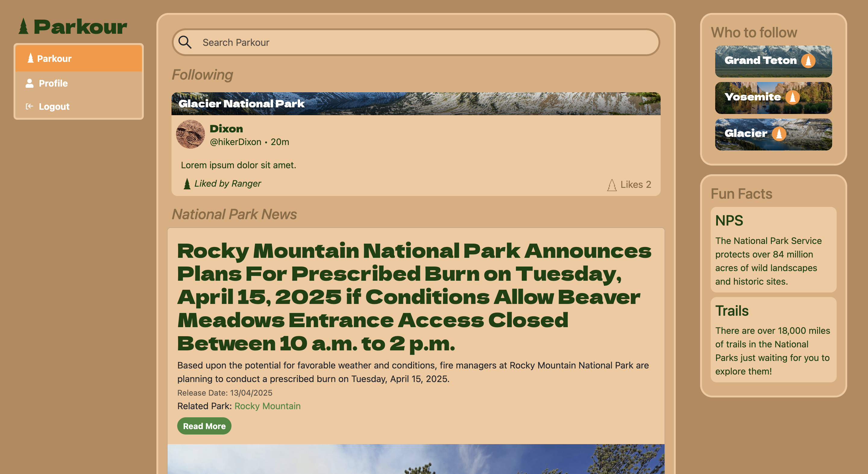Click the Likes 2 counter
The width and height of the screenshot is (868, 474).
[636, 185]
